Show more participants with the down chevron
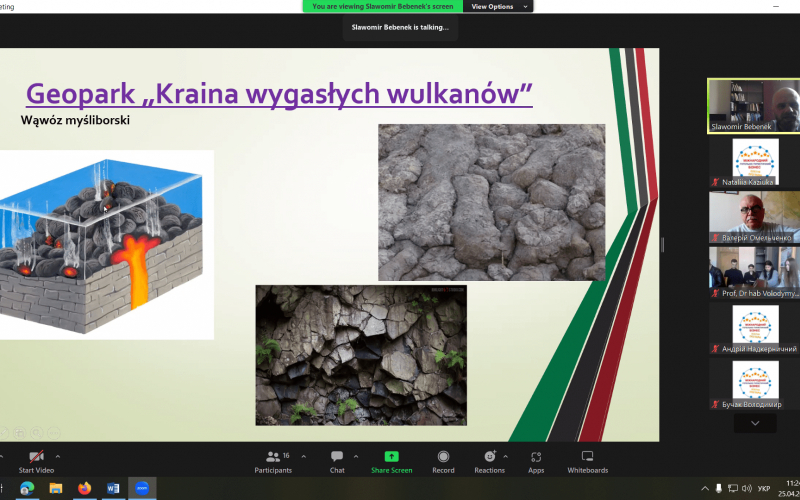Viewport: 800px width, 500px height. coord(755,423)
